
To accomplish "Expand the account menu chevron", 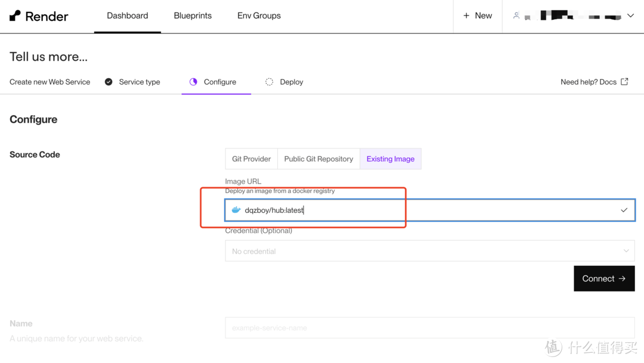I will click(630, 16).
